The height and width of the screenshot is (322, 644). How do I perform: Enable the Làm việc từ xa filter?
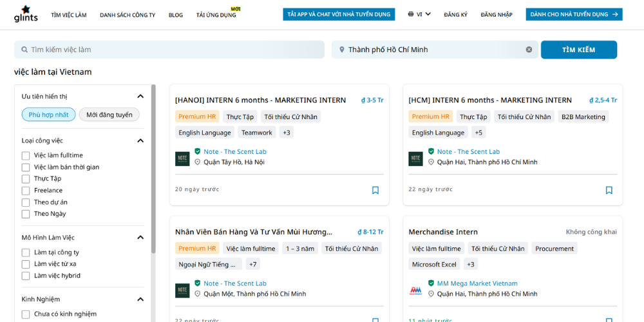click(26, 264)
